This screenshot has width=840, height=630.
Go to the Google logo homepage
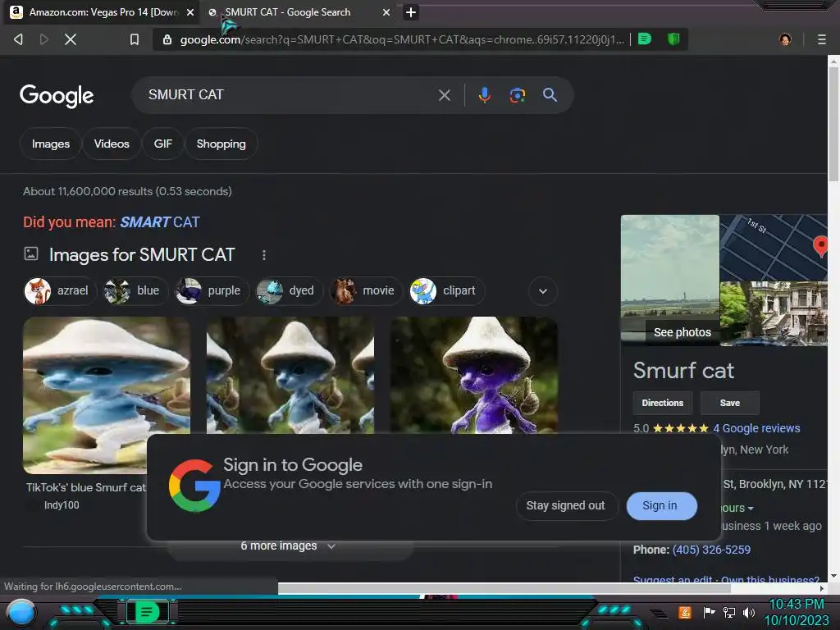click(x=57, y=96)
